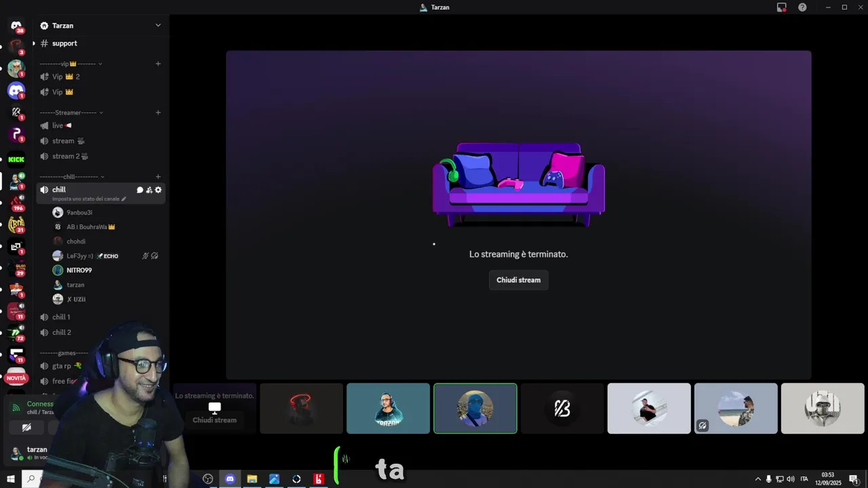
Task: Select the Tarzan avatar participant tile
Action: pos(389,409)
